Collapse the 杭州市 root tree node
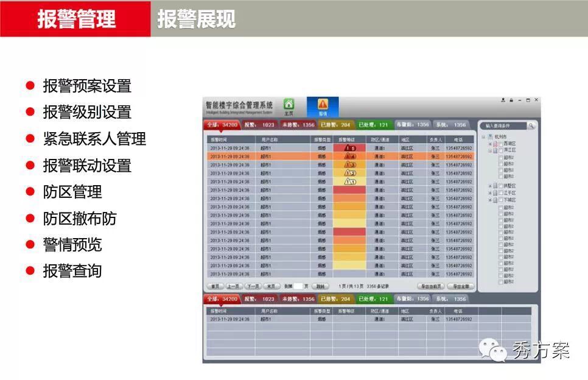This screenshot has height=380, width=588. (483, 137)
